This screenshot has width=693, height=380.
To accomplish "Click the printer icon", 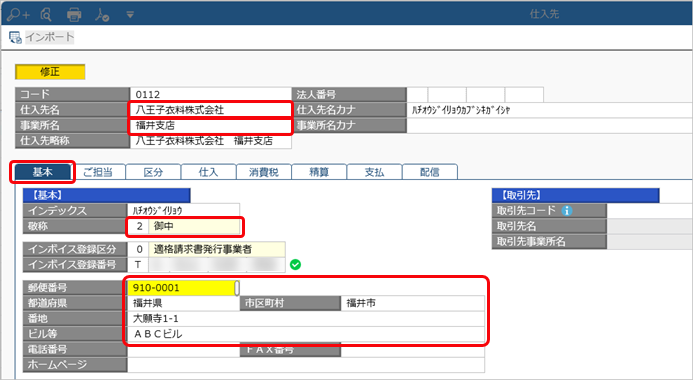I will (74, 15).
